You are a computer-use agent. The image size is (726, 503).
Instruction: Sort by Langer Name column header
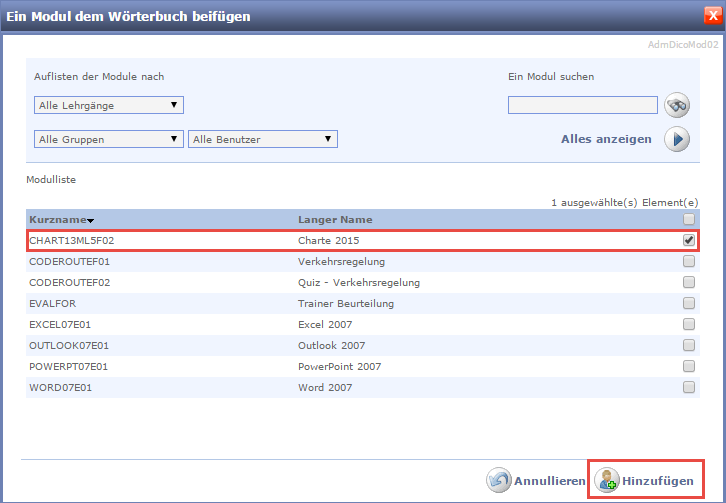pyautogui.click(x=335, y=219)
